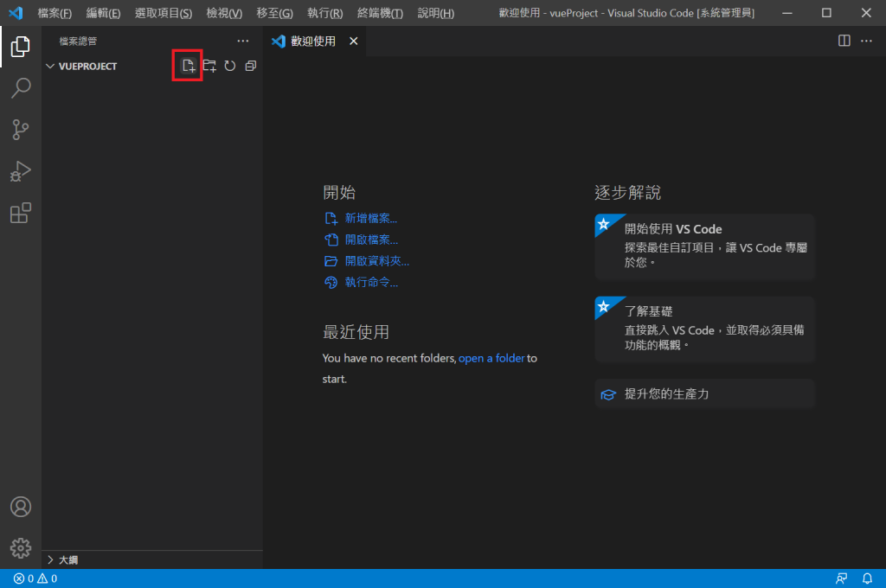
Task: Click the 開啟資料夾... link
Action: pos(377,261)
